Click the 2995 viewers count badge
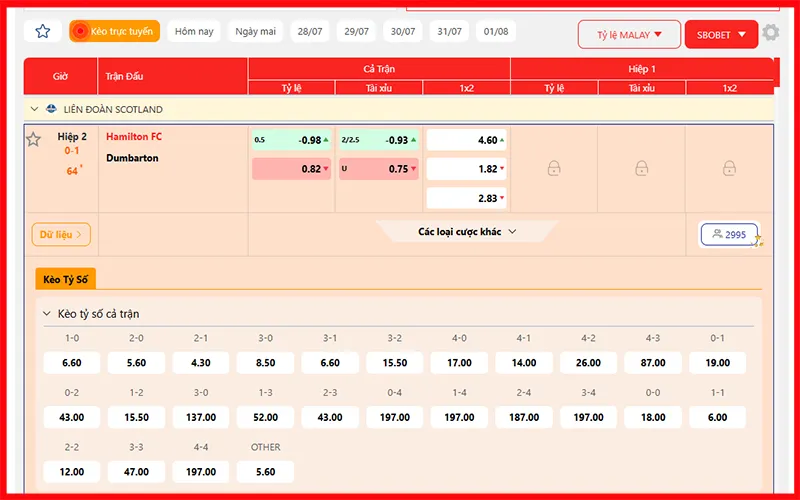Image resolution: width=800 pixels, height=500 pixels. (x=729, y=235)
